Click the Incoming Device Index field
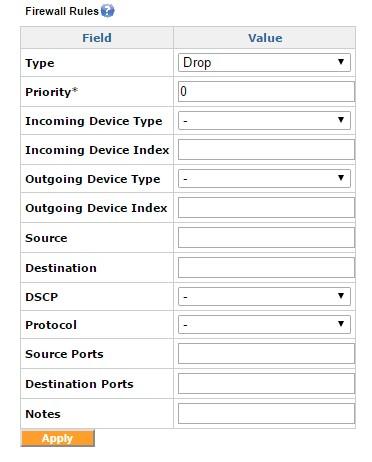 266,150
